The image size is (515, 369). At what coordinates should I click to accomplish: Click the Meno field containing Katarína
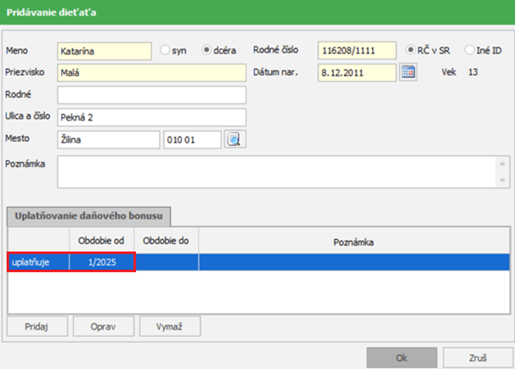tap(104, 51)
